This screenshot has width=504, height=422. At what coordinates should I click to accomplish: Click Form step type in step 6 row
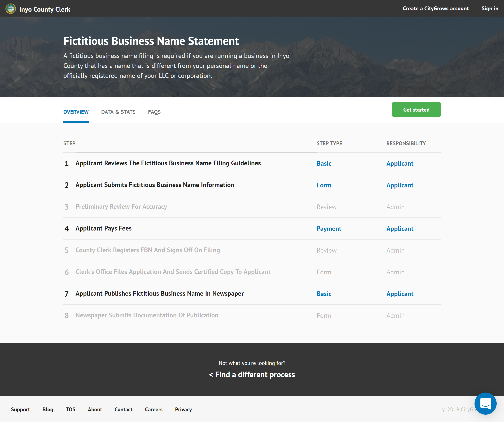click(324, 272)
